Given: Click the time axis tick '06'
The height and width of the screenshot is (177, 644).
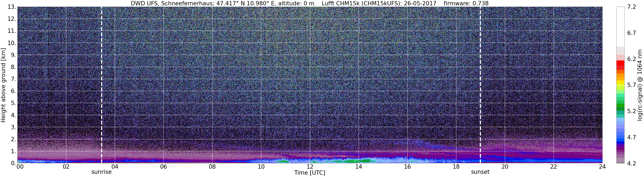Looking at the screenshot, I should [163, 167].
